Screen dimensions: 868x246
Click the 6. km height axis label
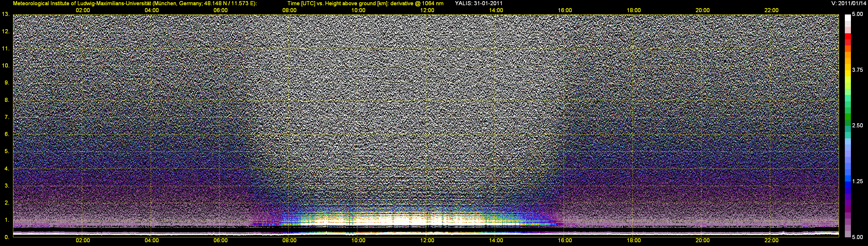pyautogui.click(x=7, y=134)
